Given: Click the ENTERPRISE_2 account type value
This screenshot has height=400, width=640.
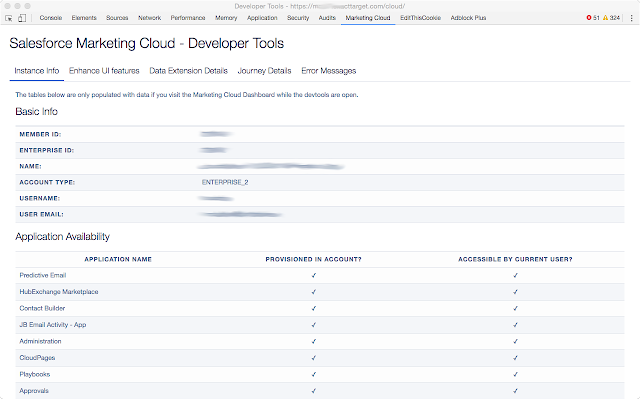Looking at the screenshot, I should 223,182.
